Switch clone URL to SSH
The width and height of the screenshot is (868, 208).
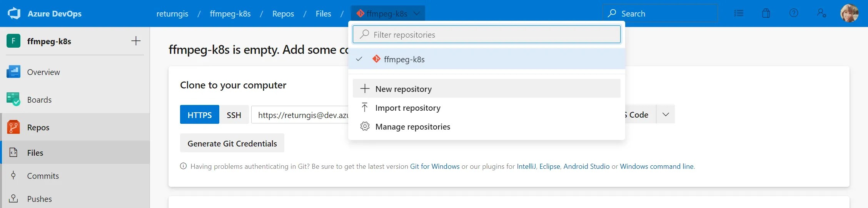234,115
